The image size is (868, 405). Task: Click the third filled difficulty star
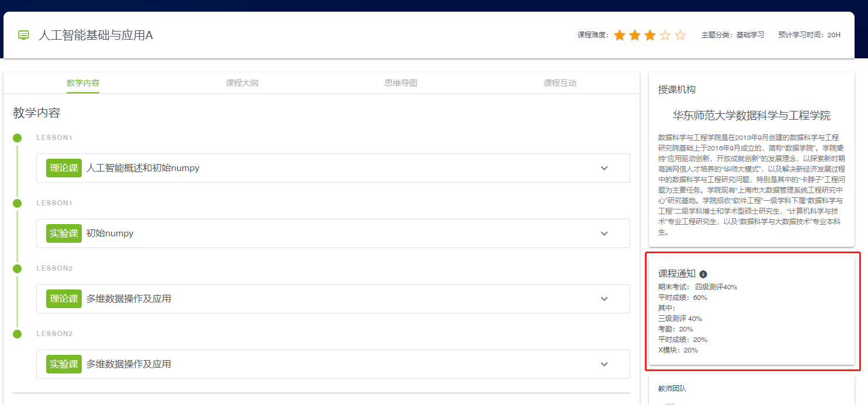coord(650,36)
